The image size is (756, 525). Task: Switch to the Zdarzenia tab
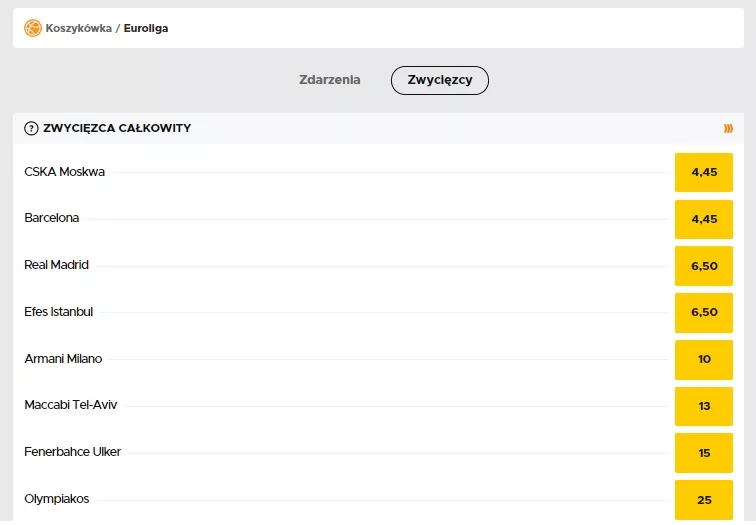tap(330, 80)
